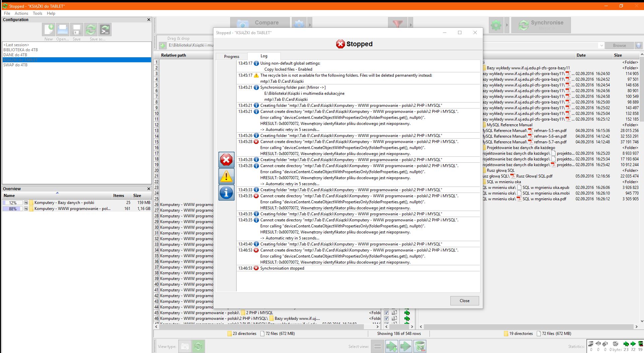Screen dimensions: 644x353
Task: Save the current configuration with the Save icon
Action: pos(76,30)
